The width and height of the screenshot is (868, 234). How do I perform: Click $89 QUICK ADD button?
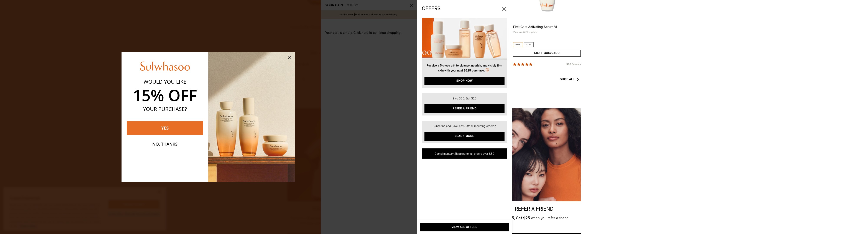pos(547,53)
